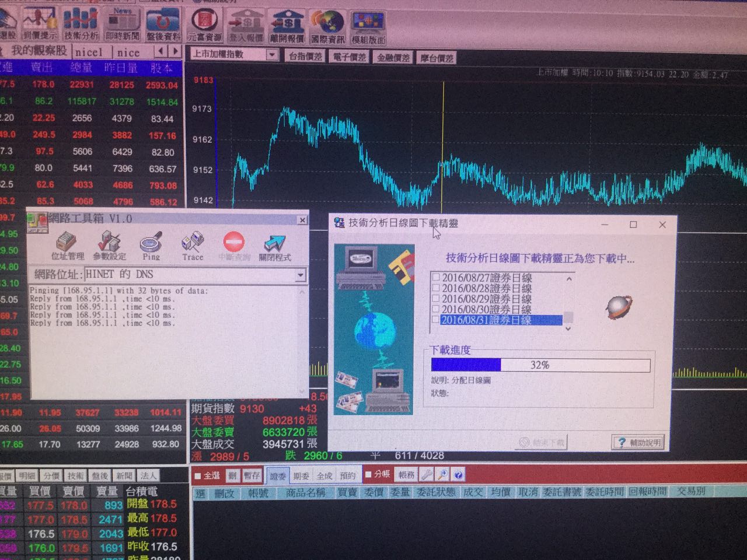Close the 網路工具箱 window

click(302, 220)
